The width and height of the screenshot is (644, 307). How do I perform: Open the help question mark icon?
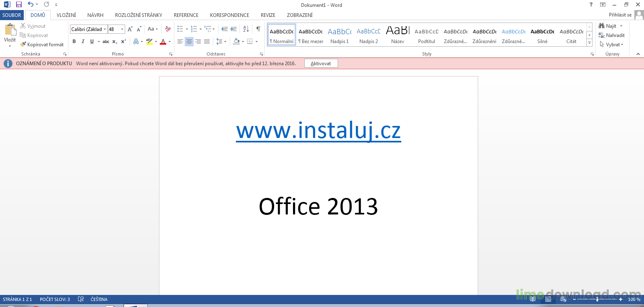coord(591,4)
